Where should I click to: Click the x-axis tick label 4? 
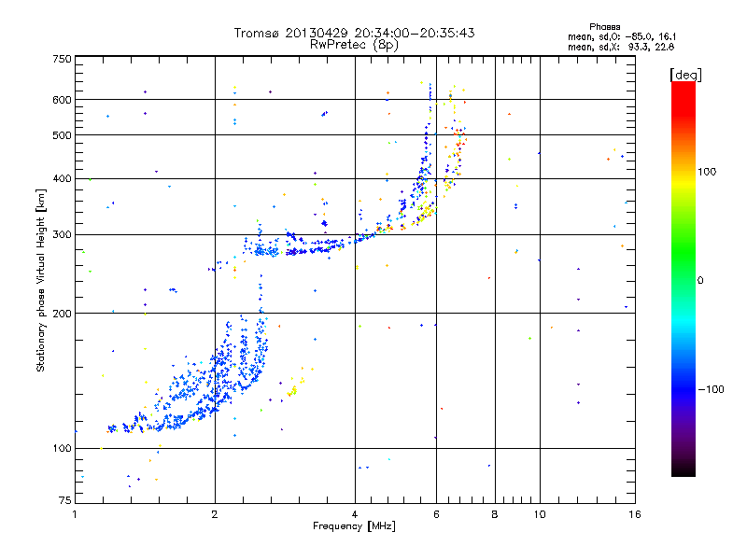pos(355,514)
